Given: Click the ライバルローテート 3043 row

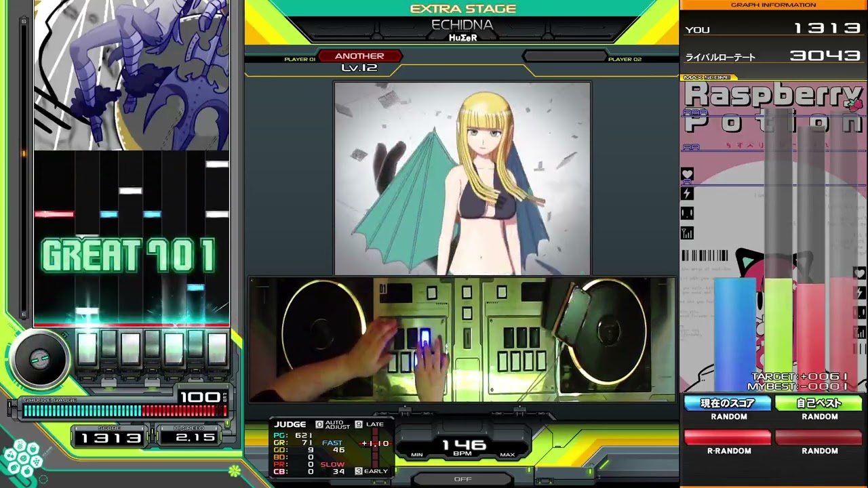Looking at the screenshot, I should (x=773, y=57).
